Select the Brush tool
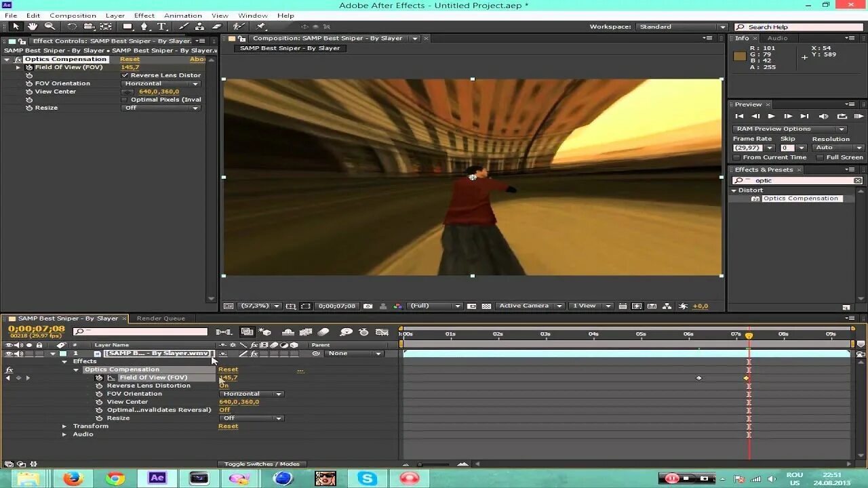Image resolution: width=868 pixels, height=488 pixels. click(x=184, y=26)
